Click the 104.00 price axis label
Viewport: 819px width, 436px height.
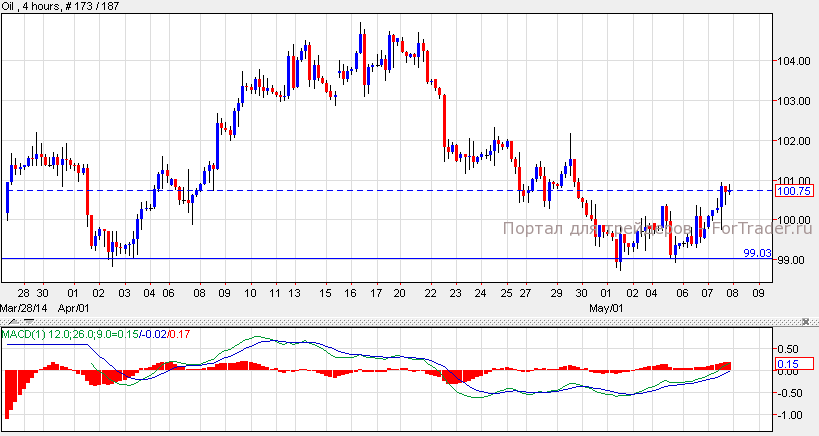(795, 61)
